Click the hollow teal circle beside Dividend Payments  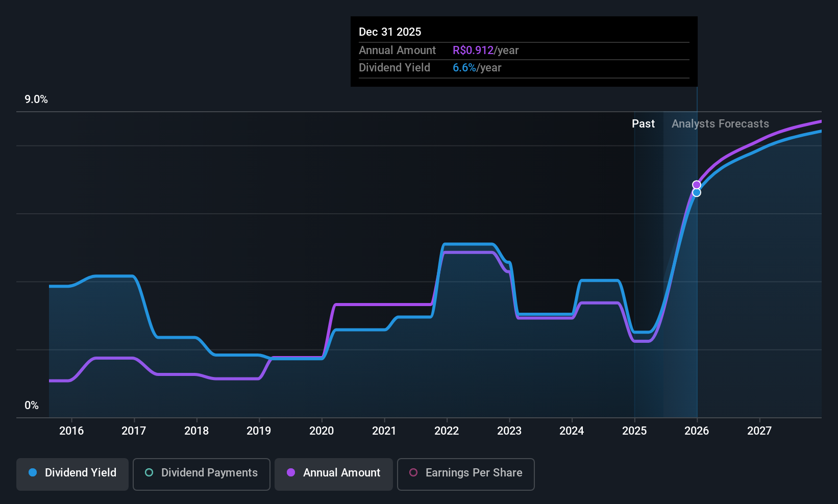[x=149, y=472]
